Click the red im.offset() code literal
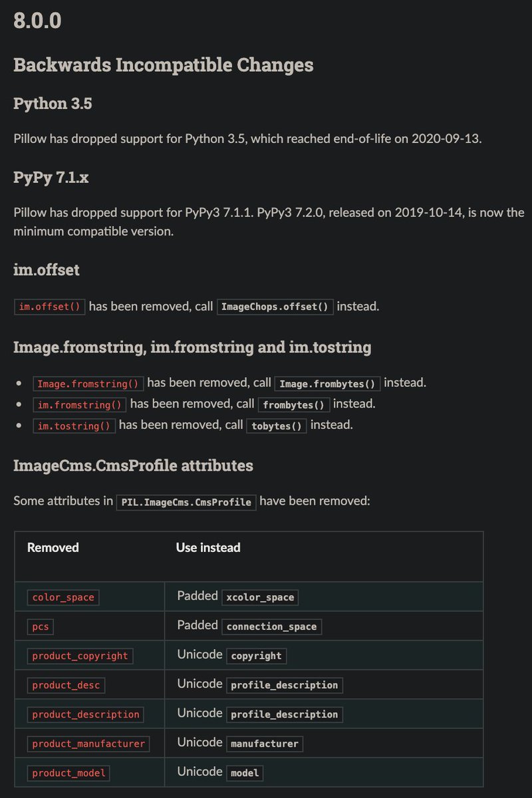This screenshot has width=532, height=798. pyautogui.click(x=50, y=307)
